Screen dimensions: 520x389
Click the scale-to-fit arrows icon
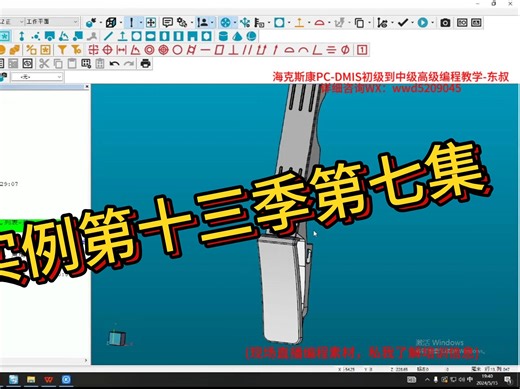tap(151, 23)
